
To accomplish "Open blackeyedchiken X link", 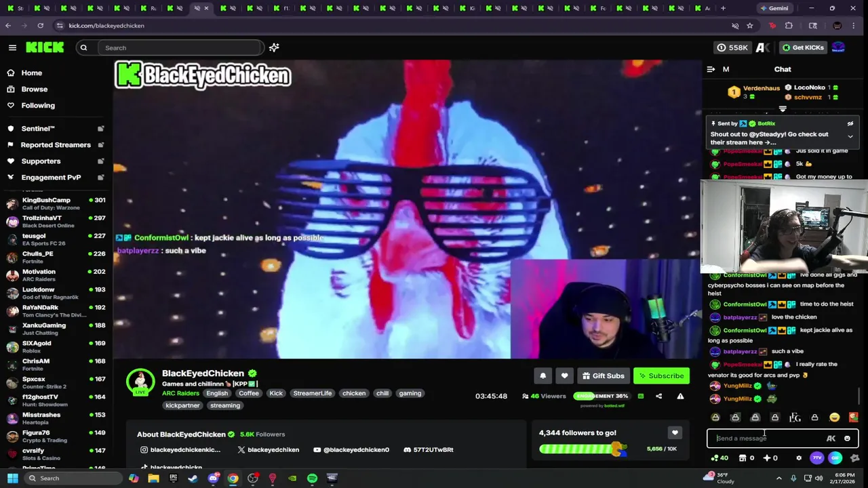I will click(x=269, y=449).
